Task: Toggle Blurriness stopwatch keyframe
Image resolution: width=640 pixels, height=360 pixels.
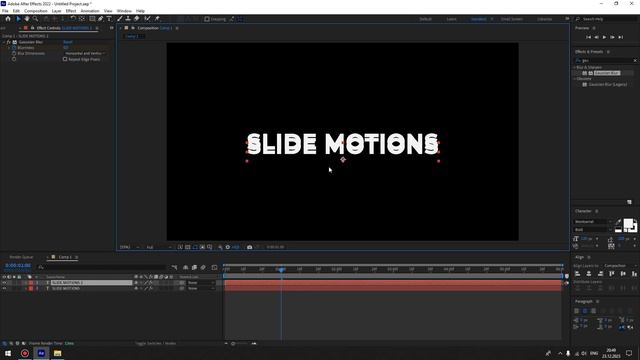Action: tap(14, 48)
